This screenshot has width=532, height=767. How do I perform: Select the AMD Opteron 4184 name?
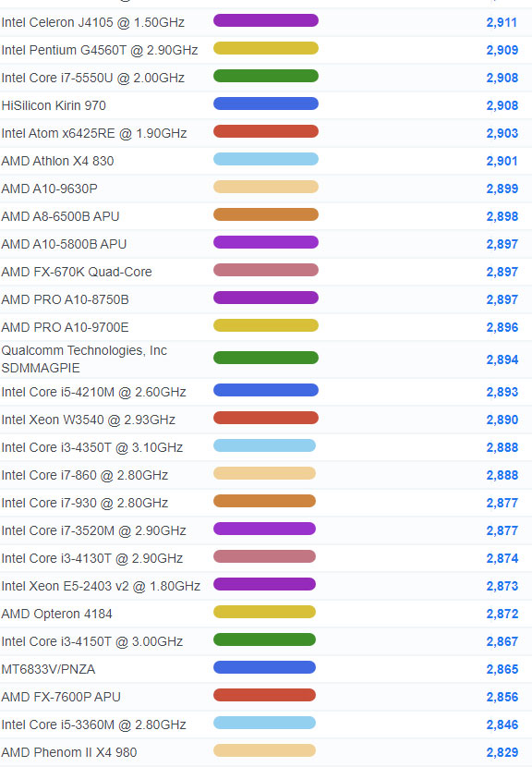pos(56,614)
